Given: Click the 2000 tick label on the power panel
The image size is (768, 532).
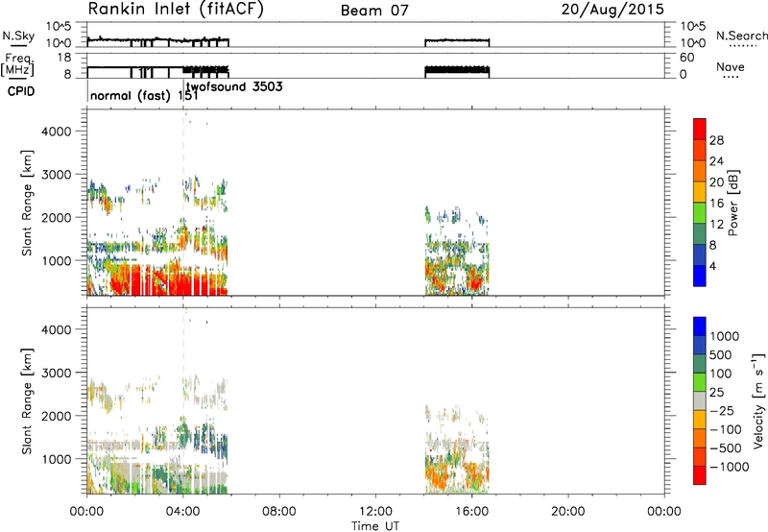Looking at the screenshot, I should [56, 217].
